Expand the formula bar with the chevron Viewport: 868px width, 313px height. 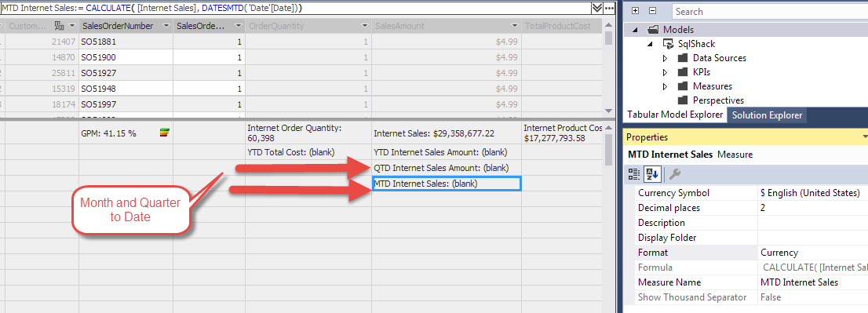coord(596,9)
